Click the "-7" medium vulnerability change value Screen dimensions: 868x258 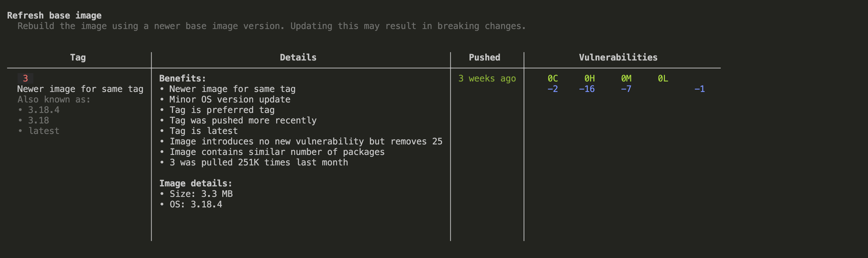tap(626, 89)
